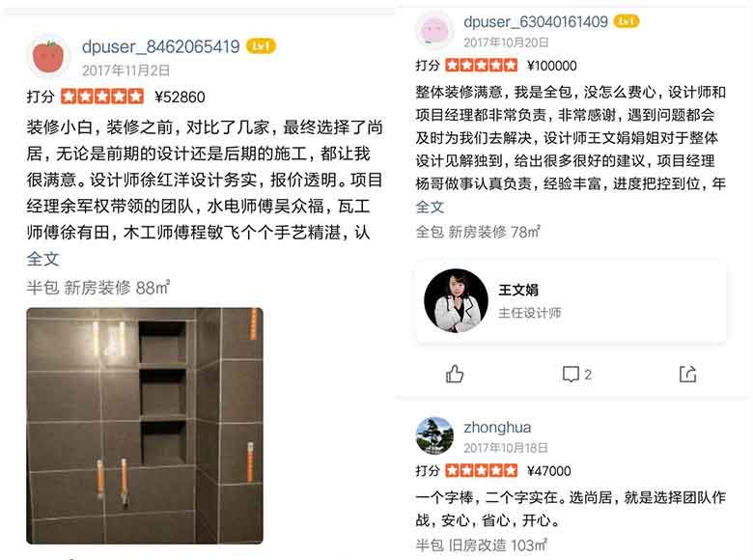Open the dpuser_63040161409 username link
The height and width of the screenshot is (560, 753).
coord(536,21)
